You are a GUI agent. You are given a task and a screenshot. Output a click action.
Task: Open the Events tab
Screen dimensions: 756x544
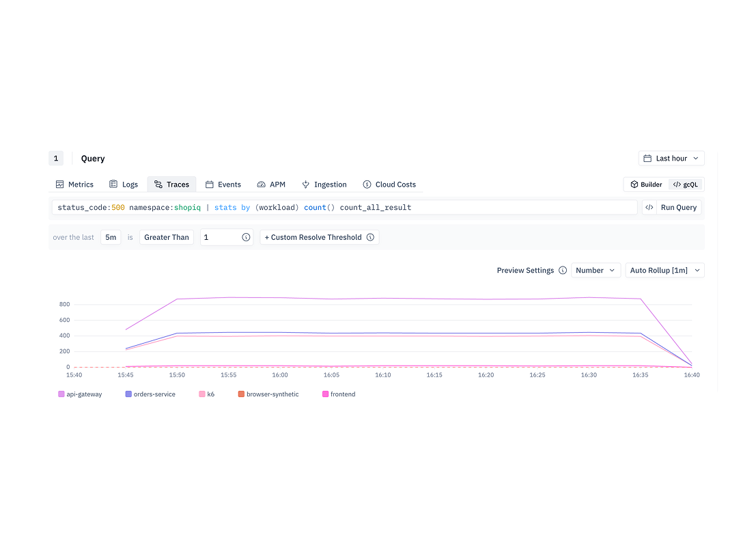[223, 185]
